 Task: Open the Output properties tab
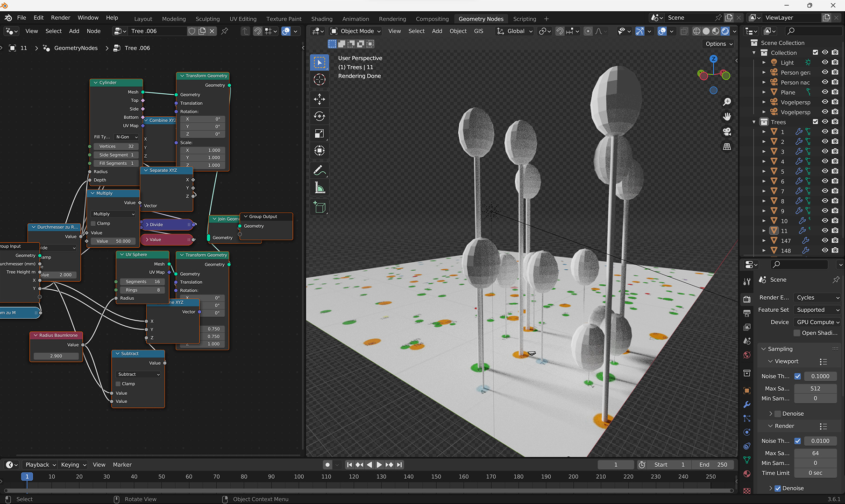click(747, 313)
